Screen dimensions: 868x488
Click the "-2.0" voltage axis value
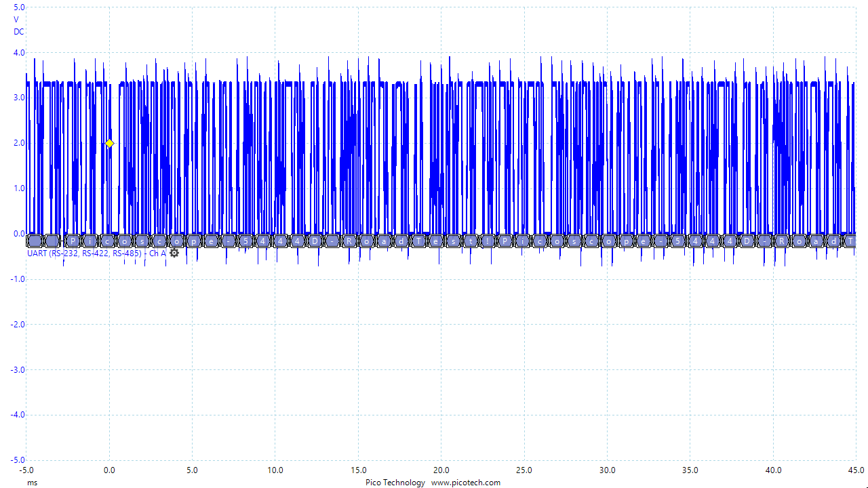(x=16, y=325)
